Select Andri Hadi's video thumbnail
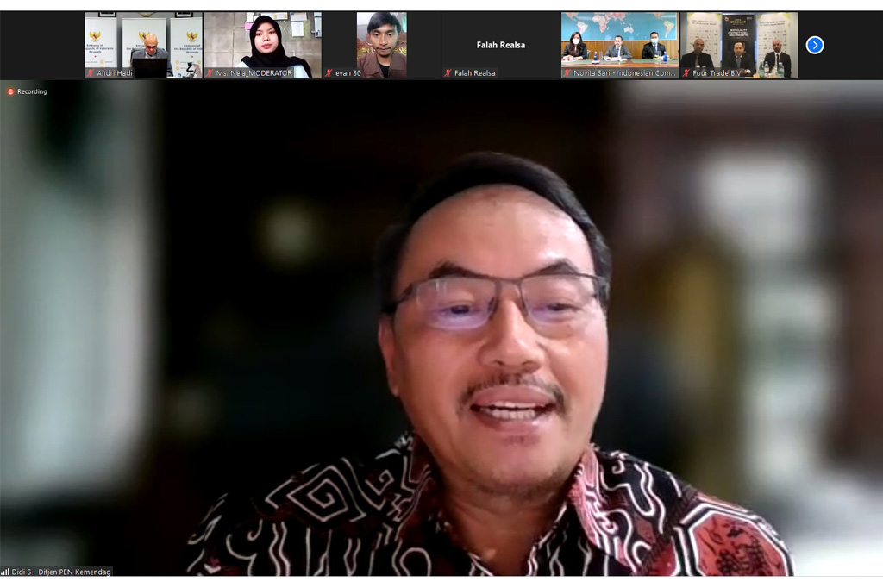 [143, 41]
